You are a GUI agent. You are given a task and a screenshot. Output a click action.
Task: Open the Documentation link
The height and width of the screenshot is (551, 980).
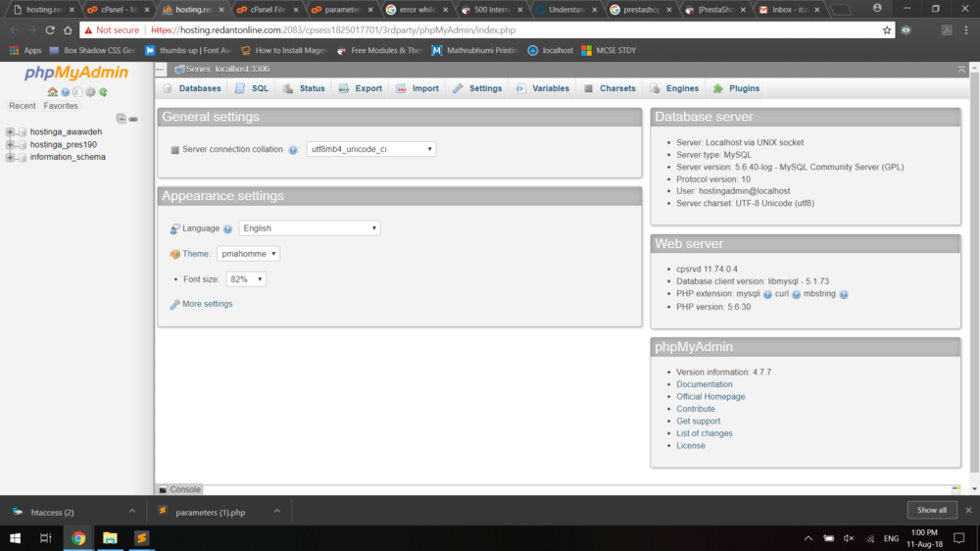coord(705,384)
